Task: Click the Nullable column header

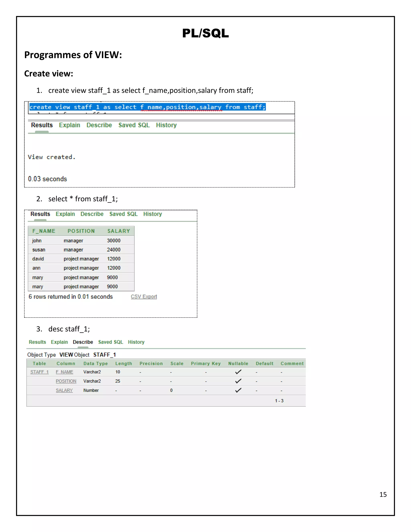Action: pyautogui.click(x=238, y=364)
